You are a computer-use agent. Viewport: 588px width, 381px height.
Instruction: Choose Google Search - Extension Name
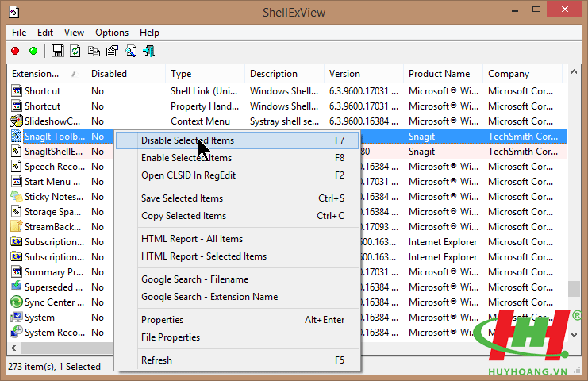[x=237, y=297]
